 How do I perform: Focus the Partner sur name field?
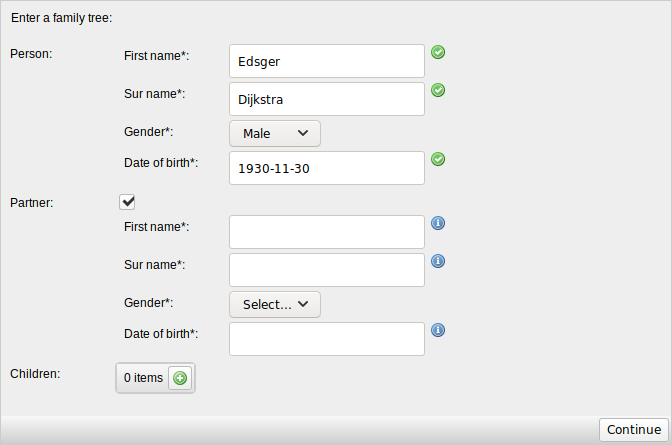(x=327, y=270)
